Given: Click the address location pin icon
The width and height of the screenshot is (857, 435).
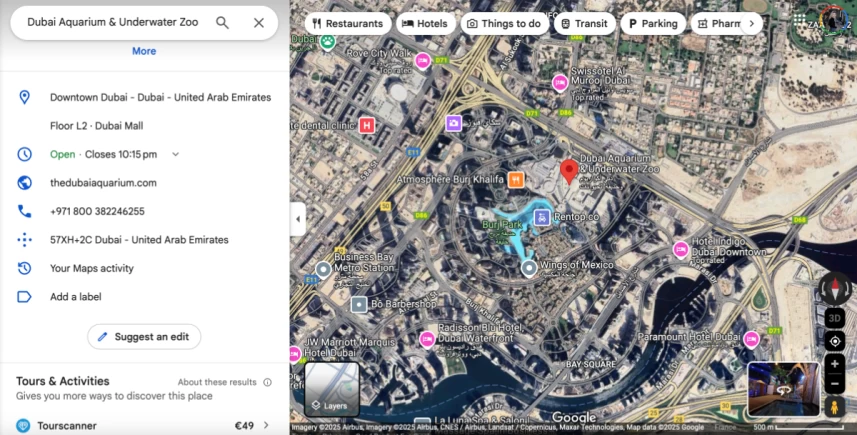Looking at the screenshot, I should tap(24, 97).
